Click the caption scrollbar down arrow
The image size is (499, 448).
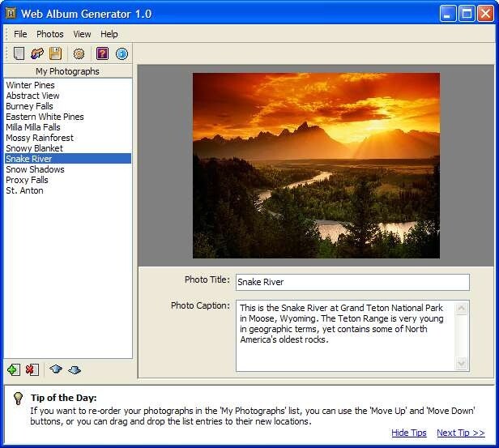[x=462, y=364]
